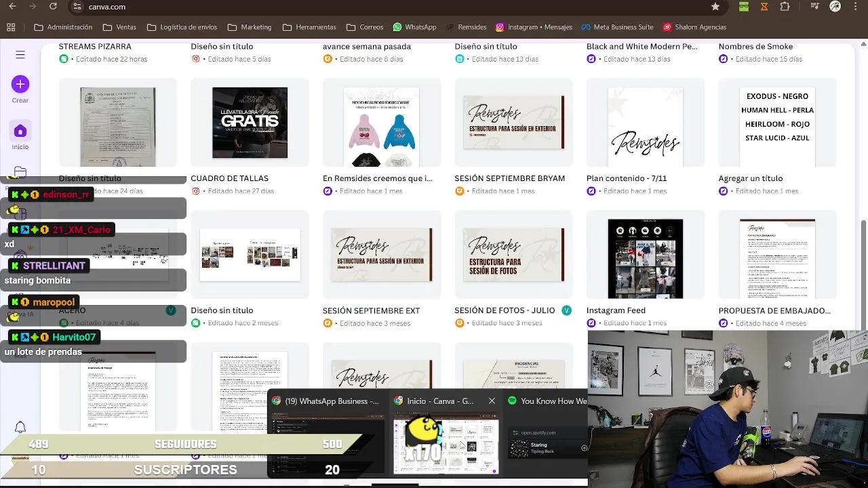Reload the canva.com page

tap(53, 7)
